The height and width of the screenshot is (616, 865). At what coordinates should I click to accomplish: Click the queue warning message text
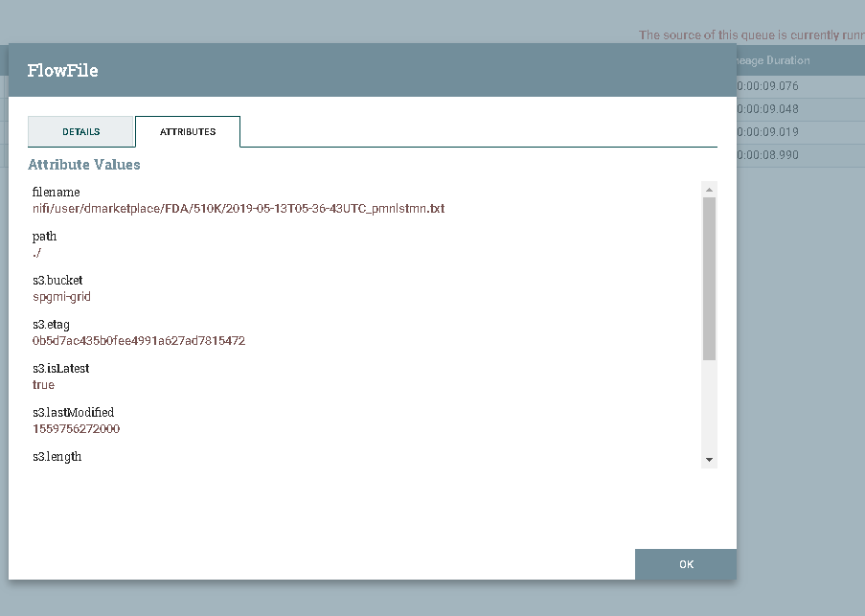(x=751, y=34)
